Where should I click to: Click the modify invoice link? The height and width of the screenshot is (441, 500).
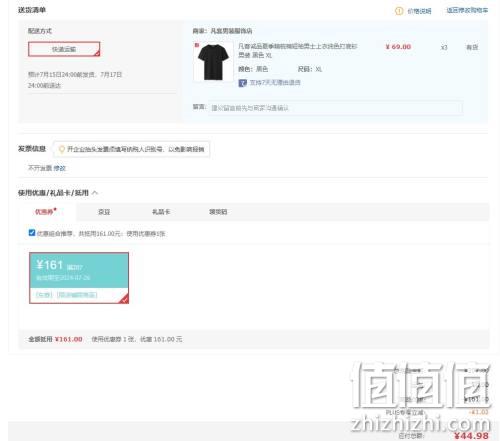(60, 168)
